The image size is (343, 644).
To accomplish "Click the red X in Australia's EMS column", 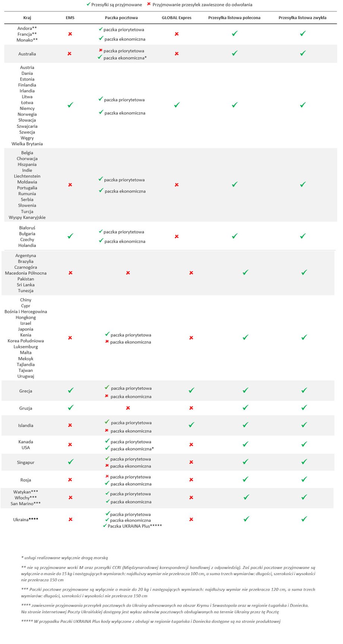I will pyautogui.click(x=70, y=54).
